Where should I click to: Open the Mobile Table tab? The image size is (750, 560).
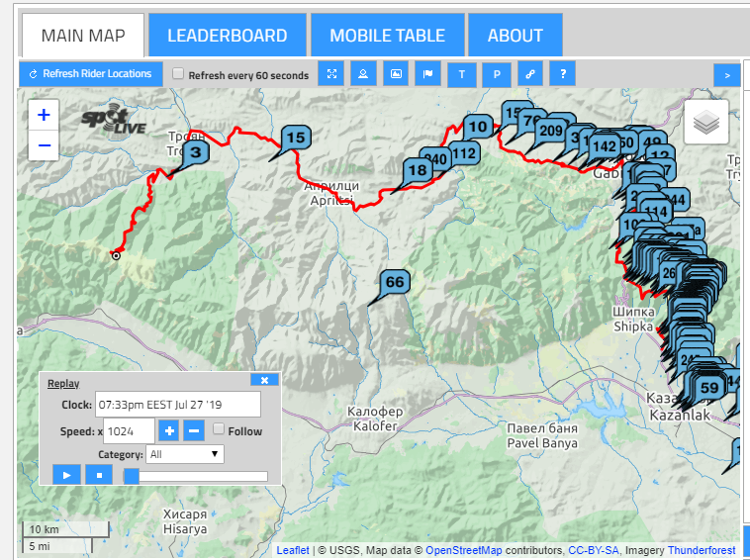pyautogui.click(x=388, y=35)
